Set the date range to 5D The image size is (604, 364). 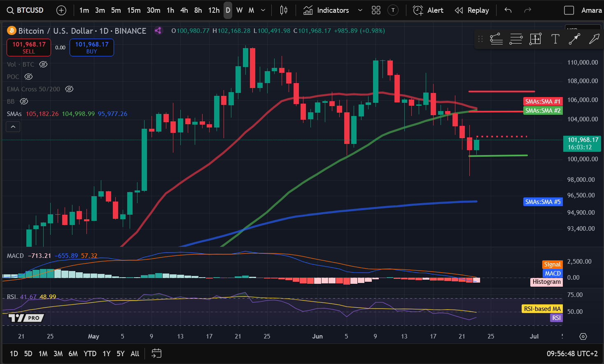tap(28, 353)
